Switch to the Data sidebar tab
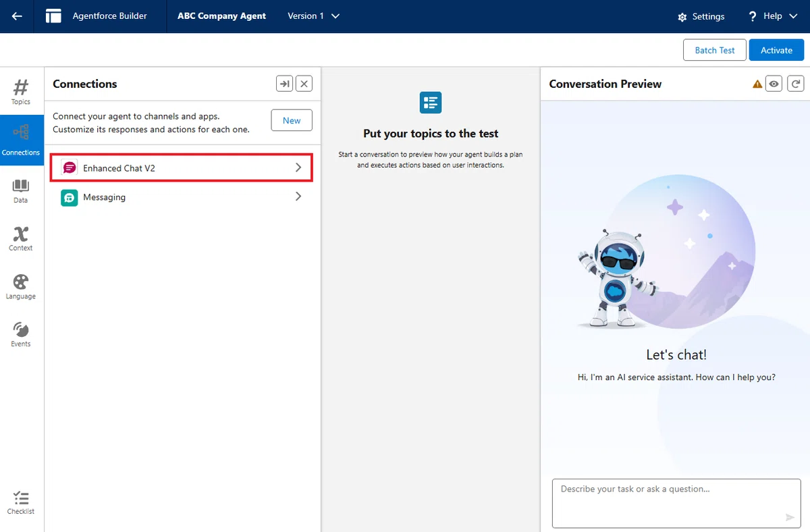810x532 pixels. [21, 191]
